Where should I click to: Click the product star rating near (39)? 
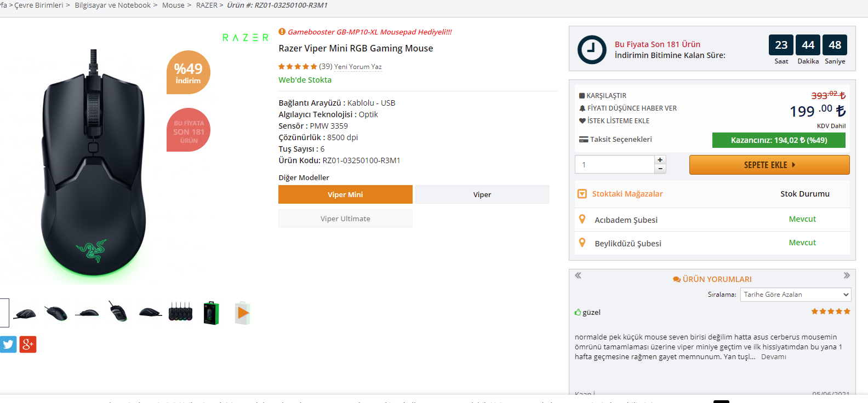pyautogui.click(x=298, y=67)
